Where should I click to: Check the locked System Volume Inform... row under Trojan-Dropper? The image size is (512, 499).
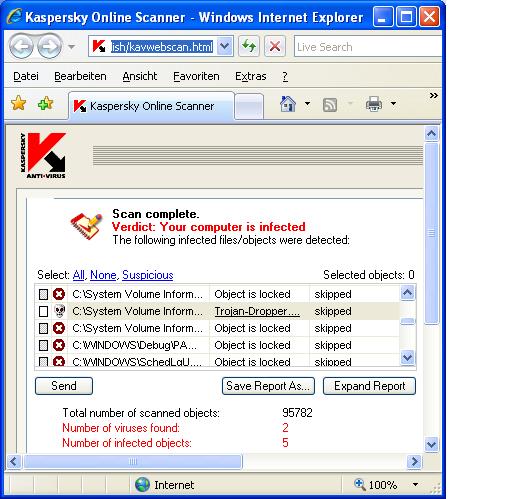click(43, 328)
